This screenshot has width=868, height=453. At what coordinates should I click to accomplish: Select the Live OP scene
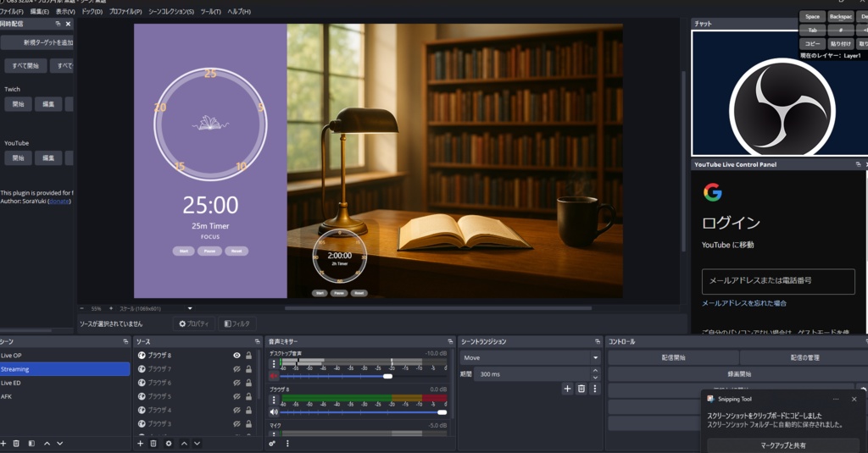[64, 356]
